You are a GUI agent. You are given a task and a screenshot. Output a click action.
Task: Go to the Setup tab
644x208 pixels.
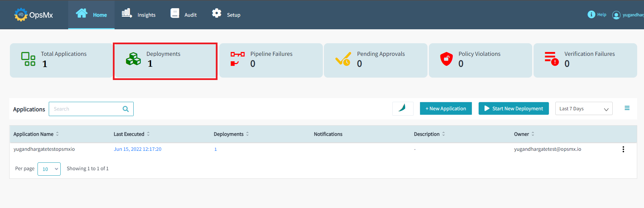coord(226,15)
